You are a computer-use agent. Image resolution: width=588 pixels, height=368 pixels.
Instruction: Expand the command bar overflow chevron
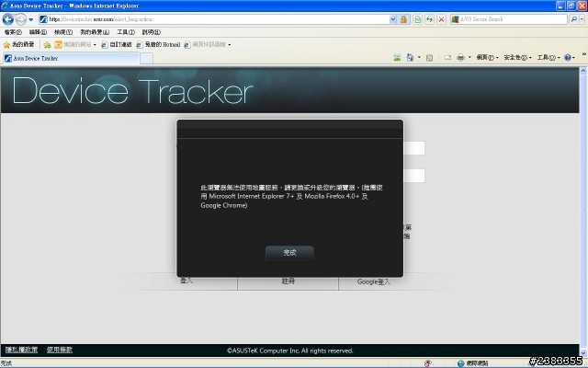pos(584,54)
